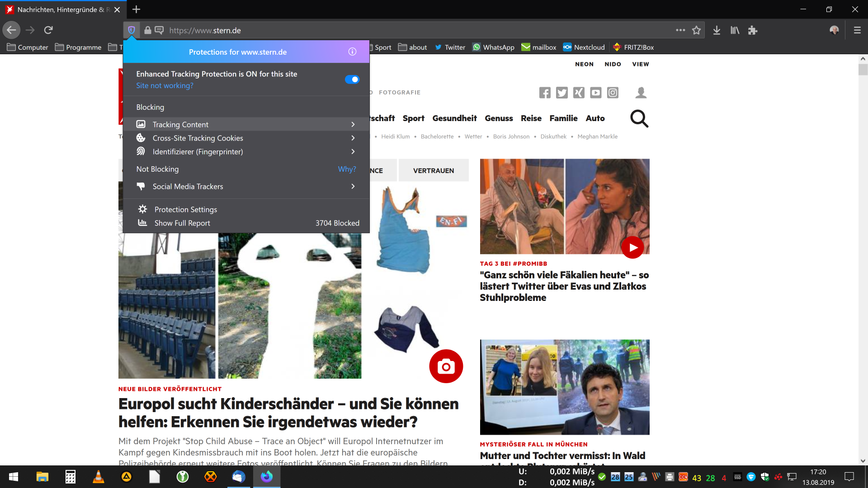Click the red camera gallery icon
868x488 pixels.
click(x=446, y=366)
